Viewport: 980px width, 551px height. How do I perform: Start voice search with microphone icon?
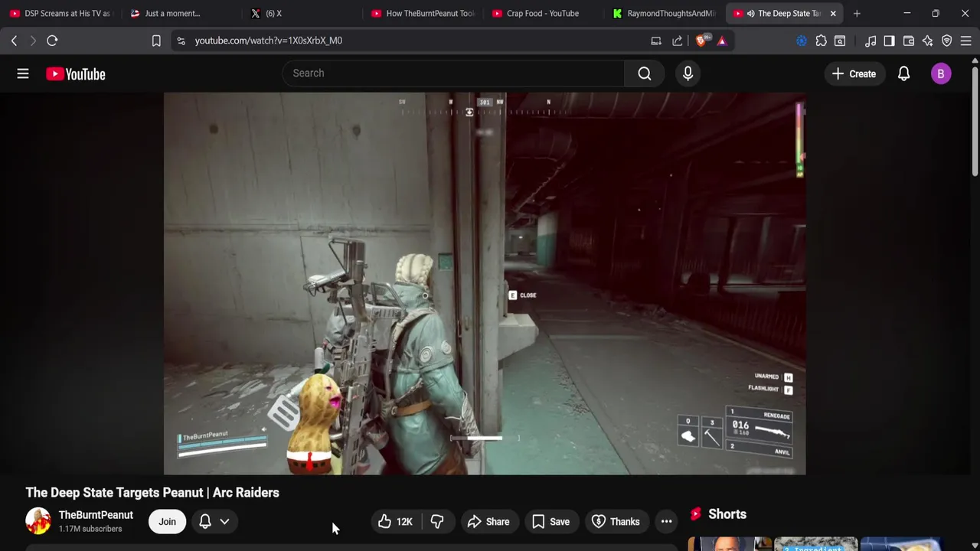[x=688, y=73]
